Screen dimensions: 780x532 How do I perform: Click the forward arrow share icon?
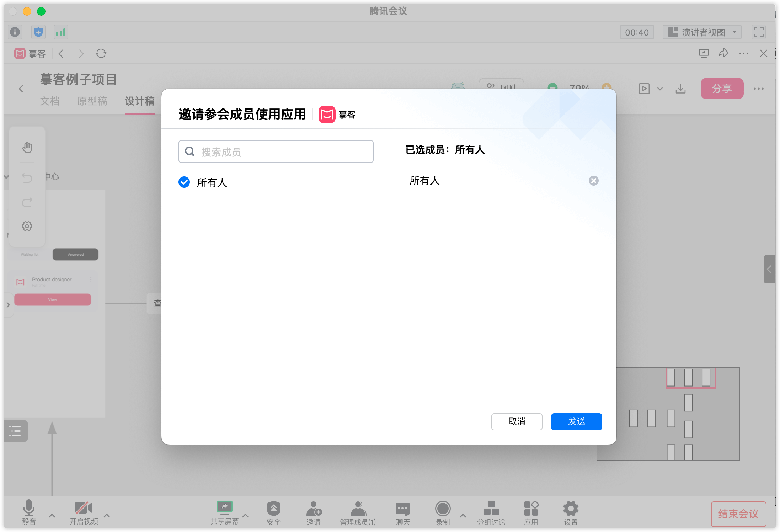pos(723,53)
